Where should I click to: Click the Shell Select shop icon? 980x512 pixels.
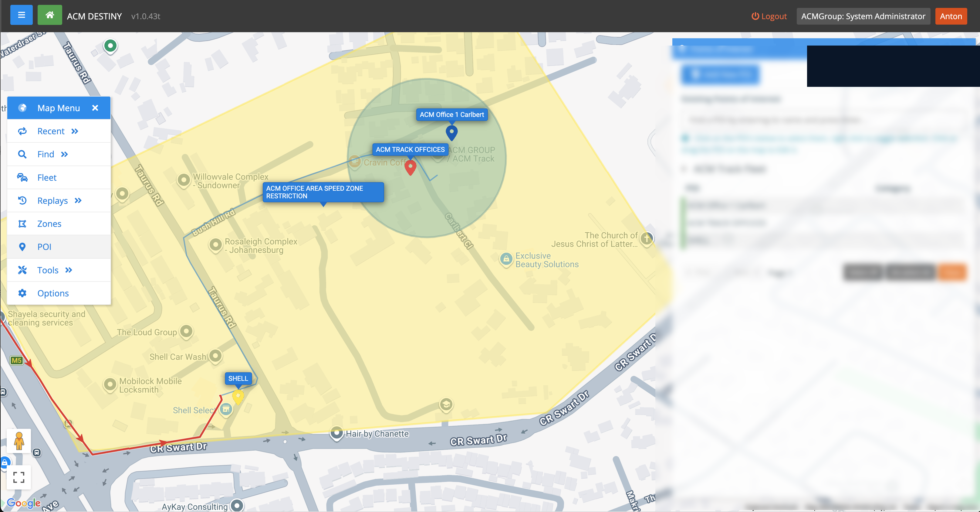click(226, 410)
